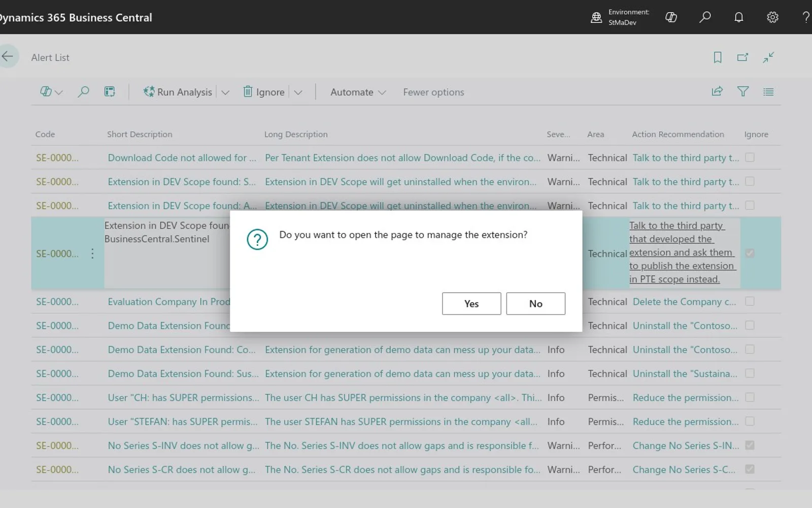Go back with the left arrow
Viewport: 812px width, 508px height.
point(8,57)
